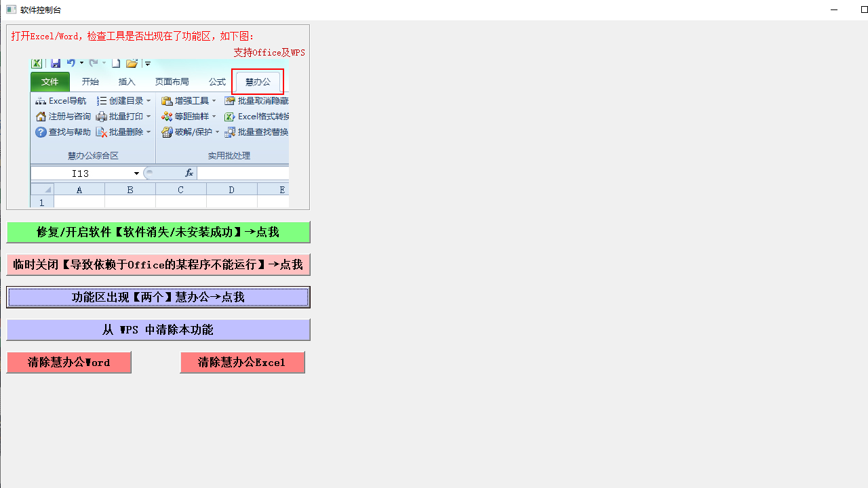Select the 页面布局 ribbon tab
Image resolution: width=868 pixels, height=488 pixels.
click(172, 81)
